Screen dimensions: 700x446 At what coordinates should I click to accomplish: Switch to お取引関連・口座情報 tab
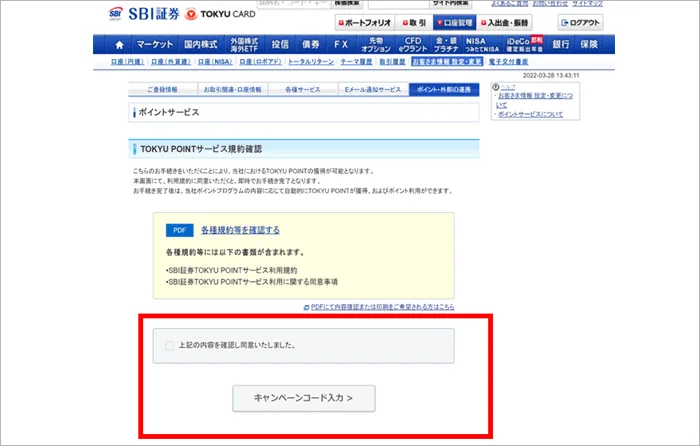(233, 89)
